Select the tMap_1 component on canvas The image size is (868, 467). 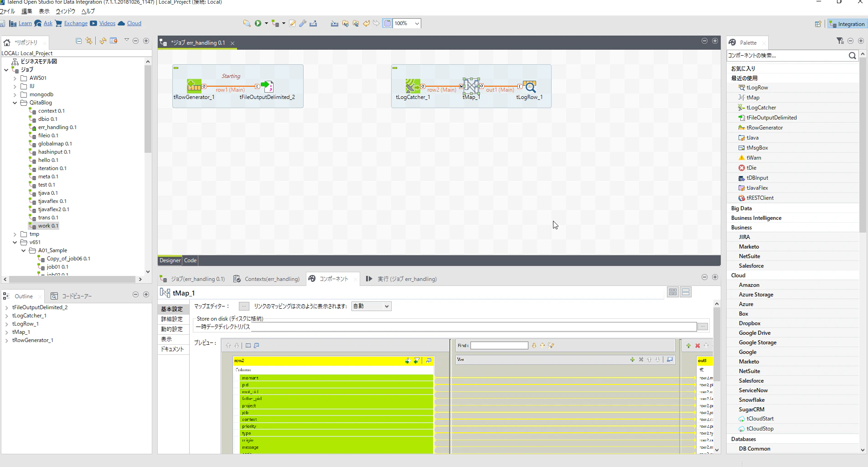coord(471,86)
